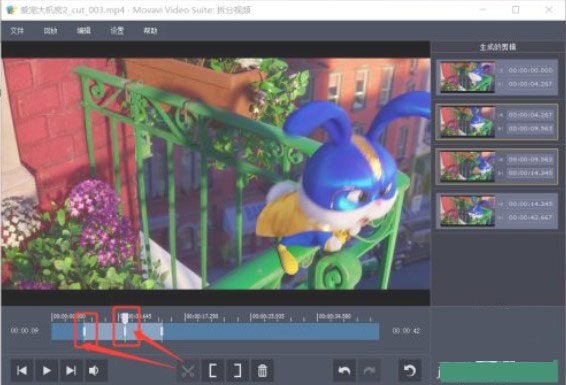This screenshot has width=566, height=385.
Task: Click the Movavi app icon in title bar
Action: click(11, 10)
